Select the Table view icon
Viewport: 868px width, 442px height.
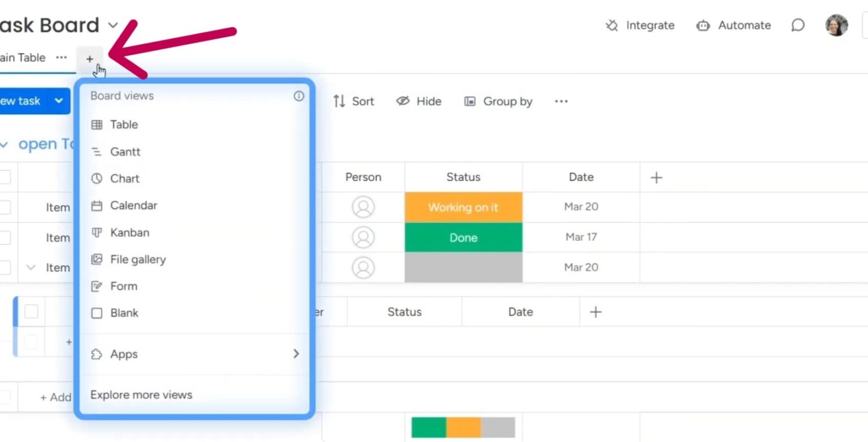[x=97, y=124]
